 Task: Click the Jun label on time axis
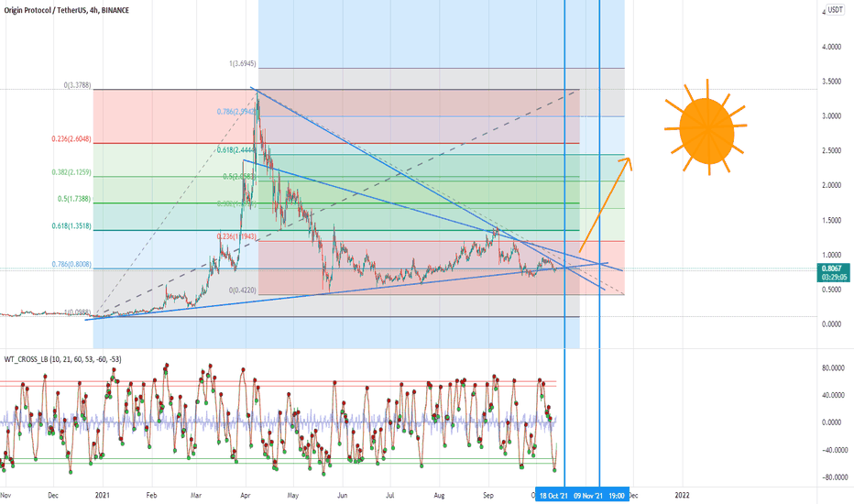[342, 495]
